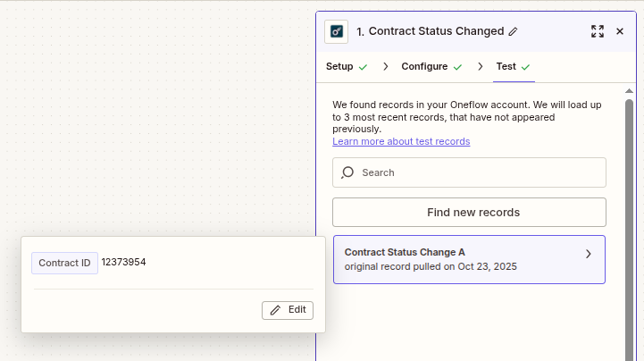The height and width of the screenshot is (361, 644).
Task: Switch to the Configure tab
Action: pos(431,66)
